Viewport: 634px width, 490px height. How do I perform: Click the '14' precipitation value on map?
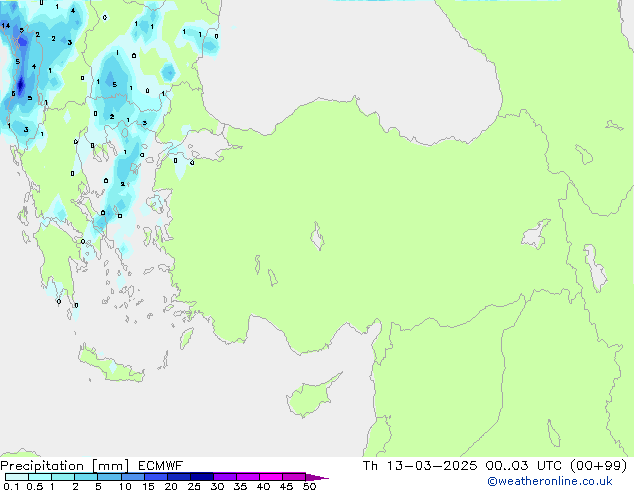tap(6, 26)
